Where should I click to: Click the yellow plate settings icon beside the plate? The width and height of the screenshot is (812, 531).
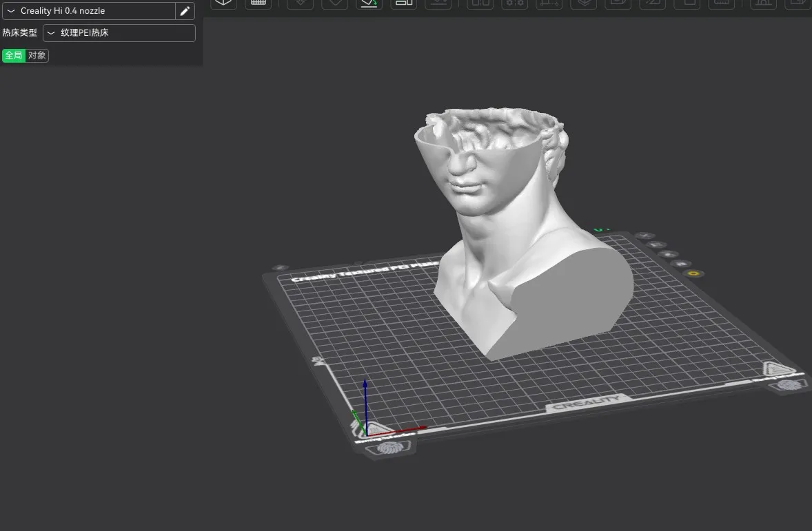[x=693, y=273]
